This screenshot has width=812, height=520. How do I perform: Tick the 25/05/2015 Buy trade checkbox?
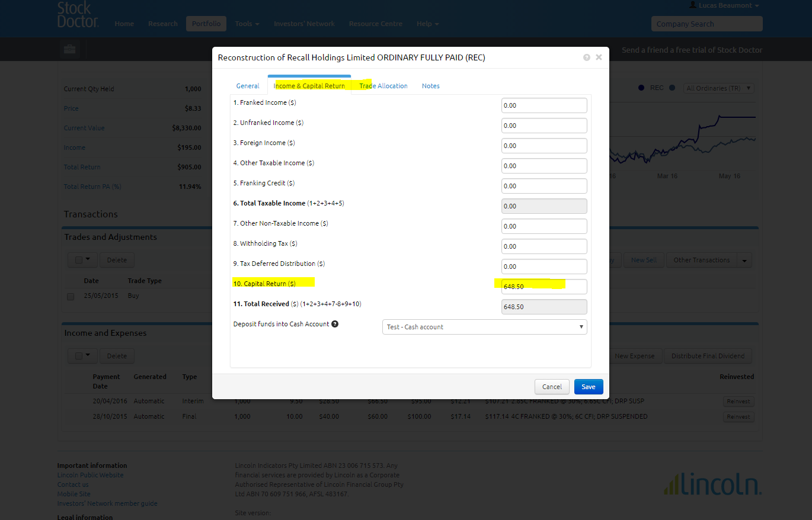coord(71,296)
